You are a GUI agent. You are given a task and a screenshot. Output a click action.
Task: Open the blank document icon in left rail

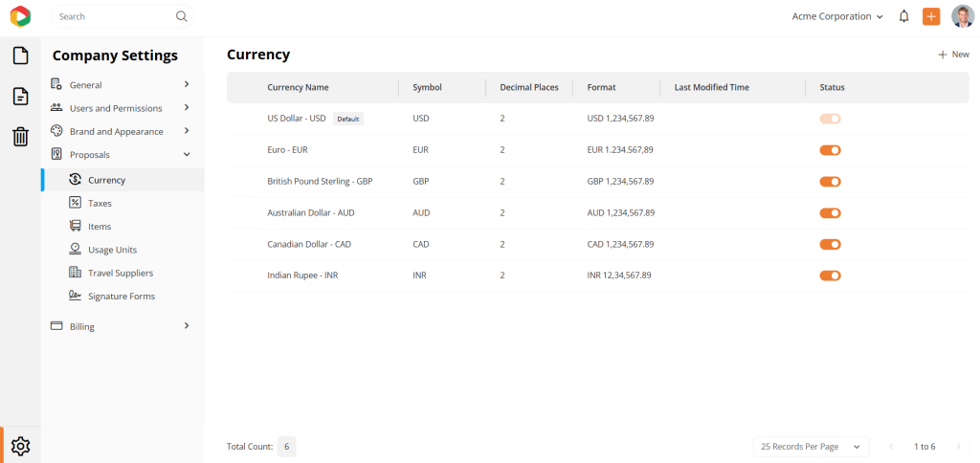pos(21,55)
